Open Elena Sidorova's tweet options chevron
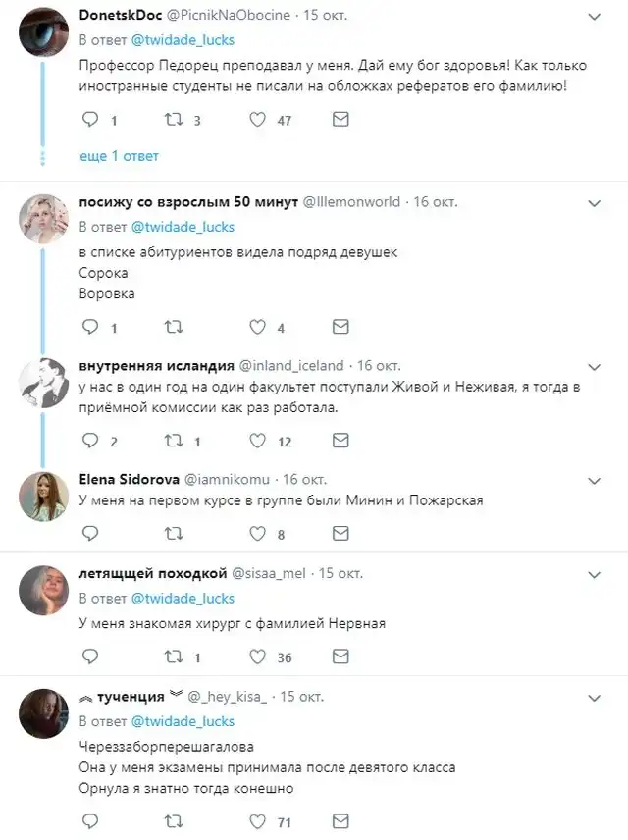Screen dimensions: 628x840 click(594, 480)
